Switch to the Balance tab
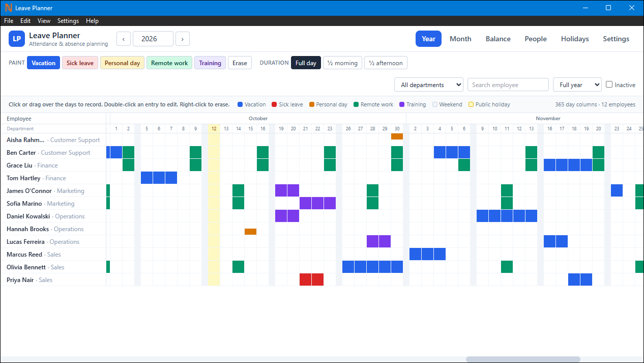The width and height of the screenshot is (644, 363). [498, 39]
